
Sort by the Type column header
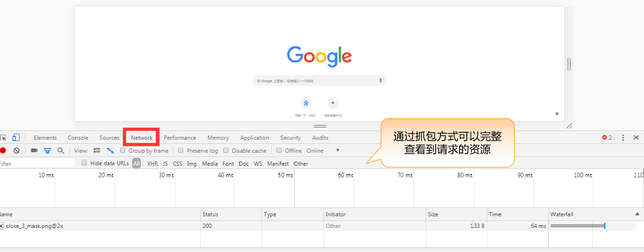pyautogui.click(x=293, y=214)
